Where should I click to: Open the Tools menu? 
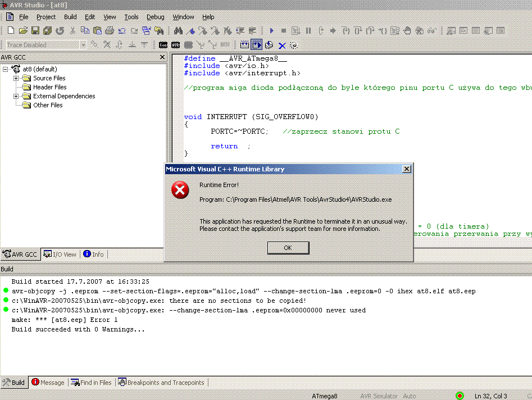131,17
